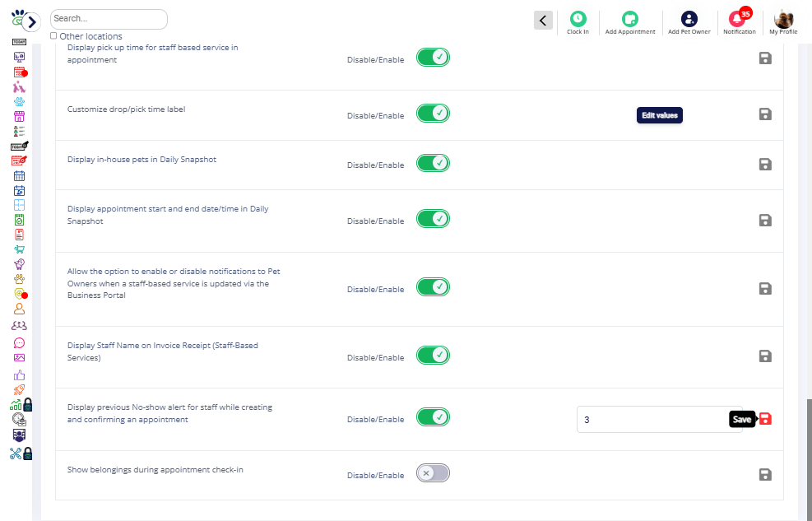
Task: Open the tan paw print sidebar icon
Action: pyautogui.click(x=19, y=279)
